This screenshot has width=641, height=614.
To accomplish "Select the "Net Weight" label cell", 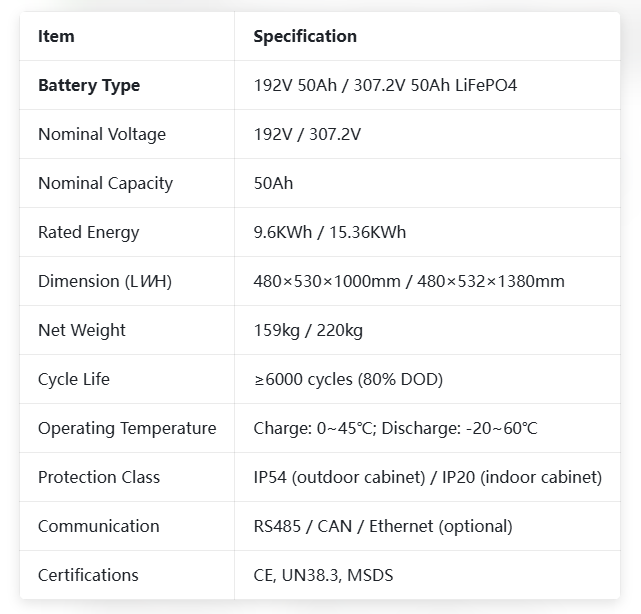I will click(x=82, y=330).
